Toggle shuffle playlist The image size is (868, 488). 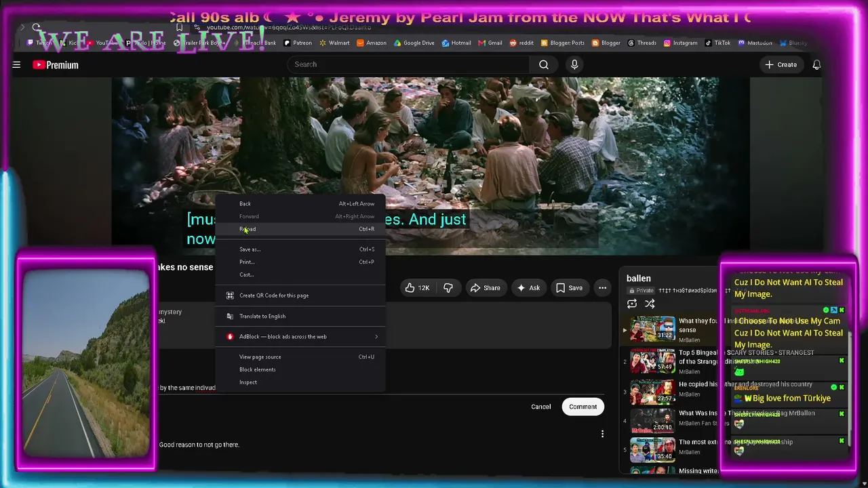pos(650,304)
